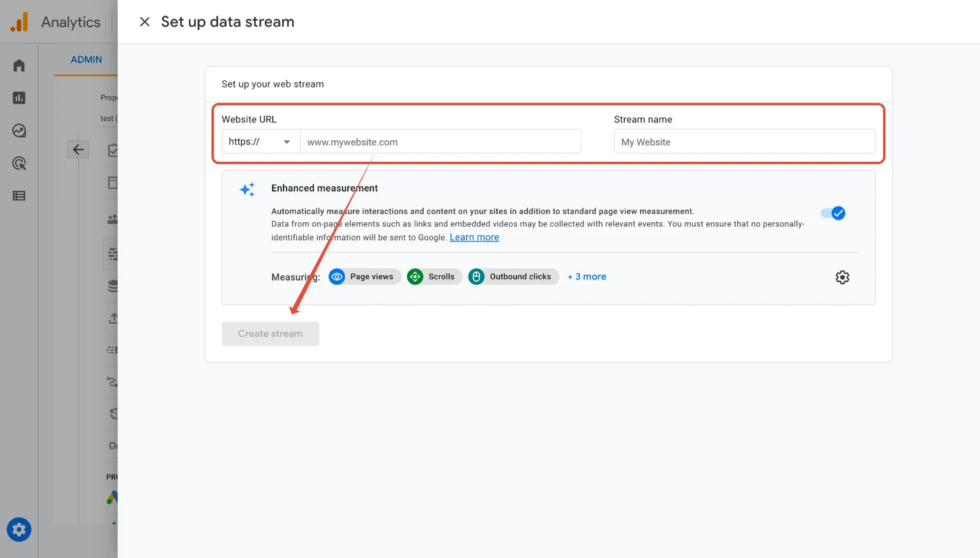Click the Create stream button
This screenshot has width=980, height=558.
(270, 334)
